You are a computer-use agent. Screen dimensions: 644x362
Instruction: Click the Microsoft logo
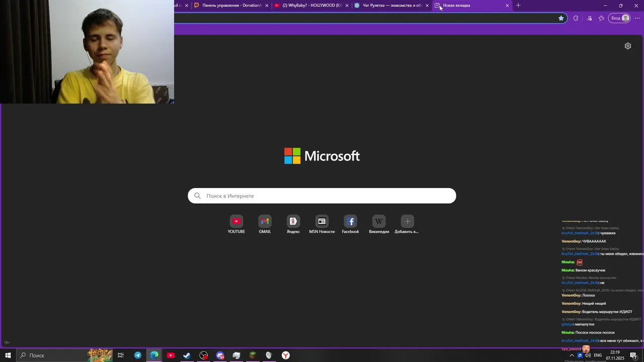point(322,156)
